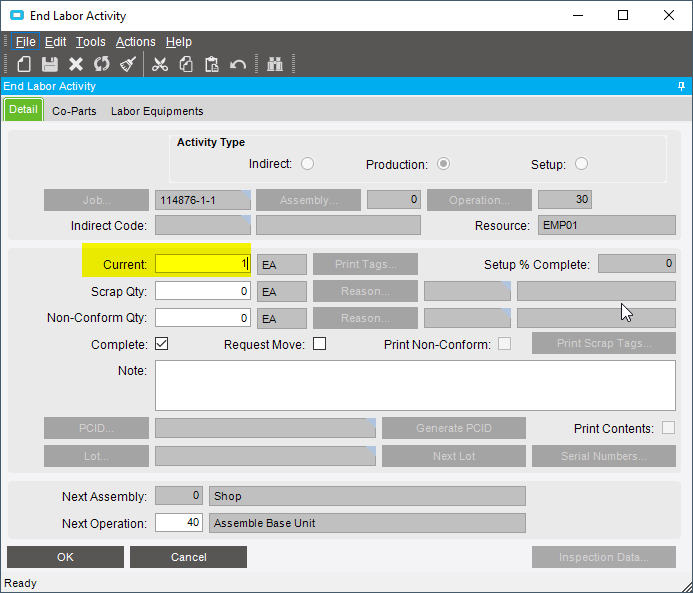
Task: Click the Undo arrow icon
Action: pos(238,65)
